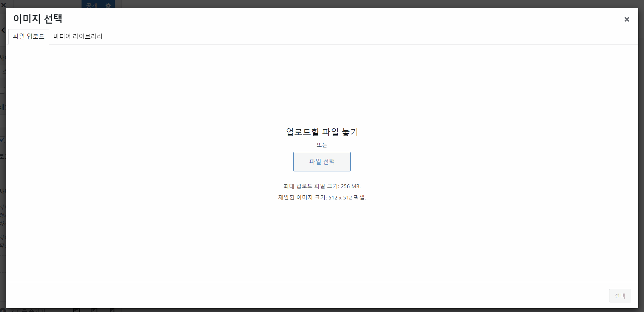Click the back chevron in the background sidebar
Image resolution: width=644 pixels, height=312 pixels.
pos(3,30)
